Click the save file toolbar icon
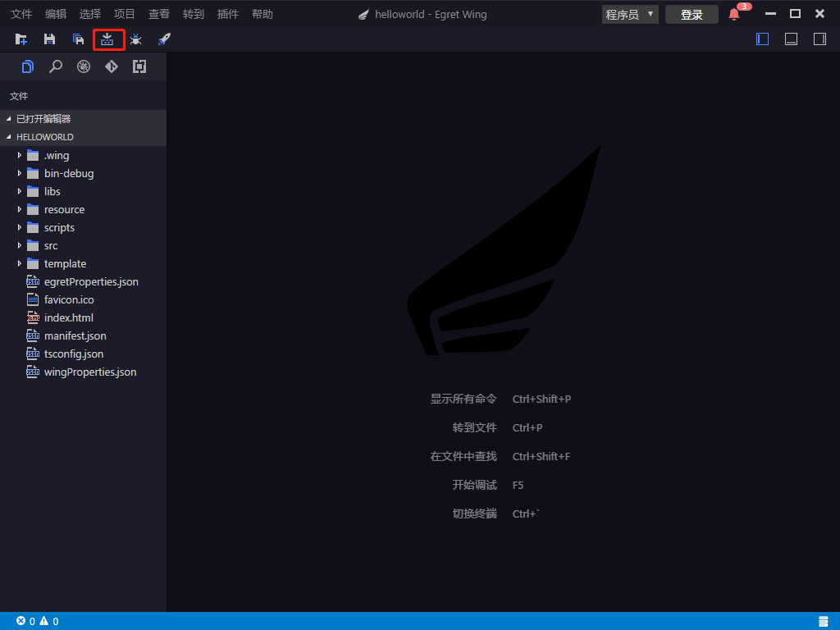Screen dimensions: 840x630 (x=49, y=39)
